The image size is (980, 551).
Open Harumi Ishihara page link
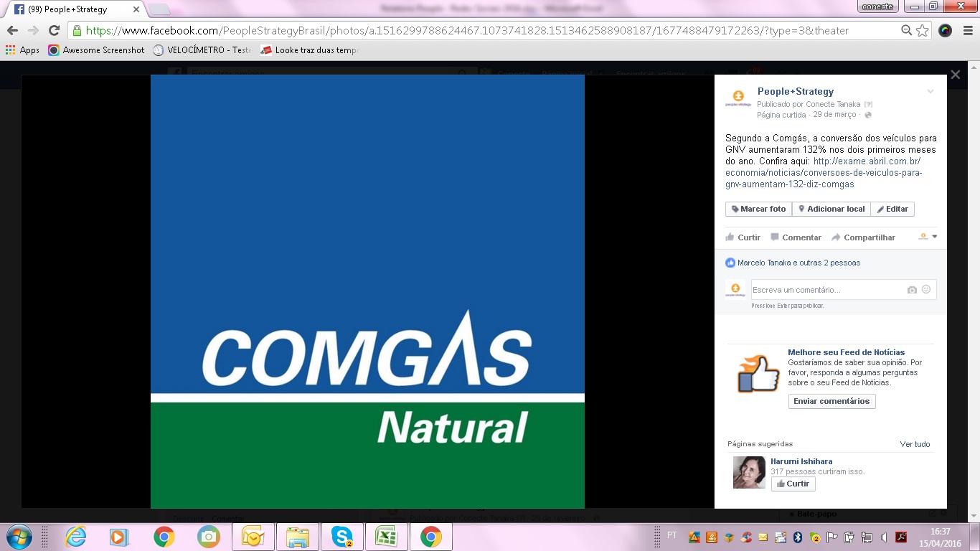[x=801, y=461]
